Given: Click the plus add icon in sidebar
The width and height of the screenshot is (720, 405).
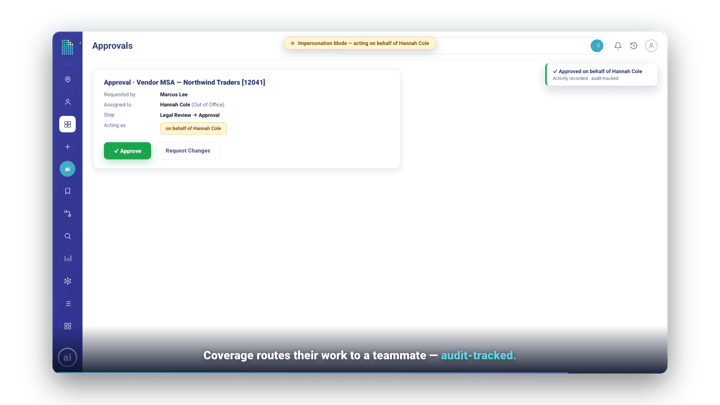Looking at the screenshot, I should (68, 147).
